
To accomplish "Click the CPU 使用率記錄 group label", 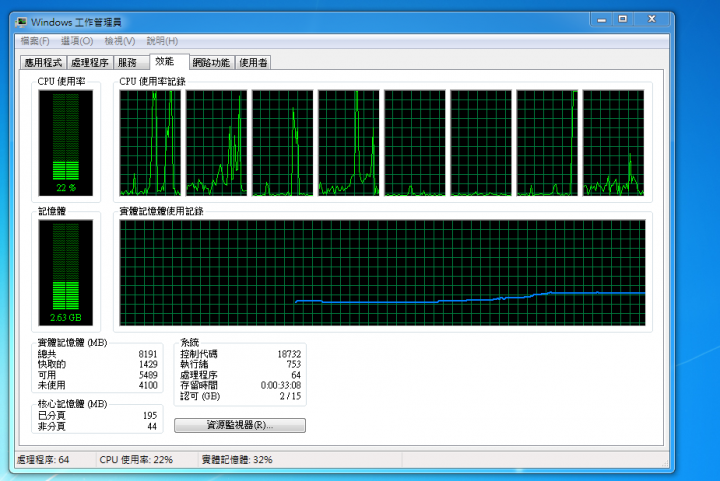I will [x=152, y=82].
